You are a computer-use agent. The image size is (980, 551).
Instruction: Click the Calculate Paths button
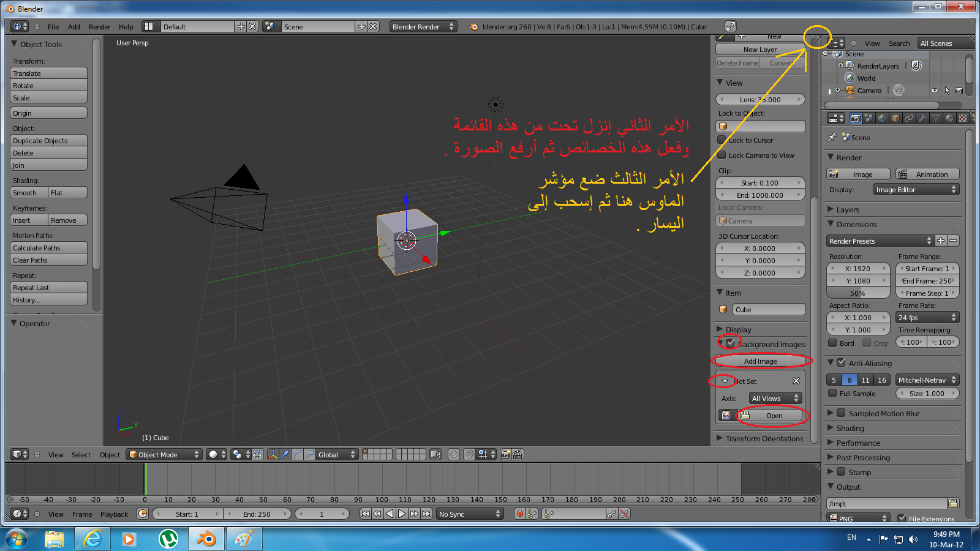49,248
